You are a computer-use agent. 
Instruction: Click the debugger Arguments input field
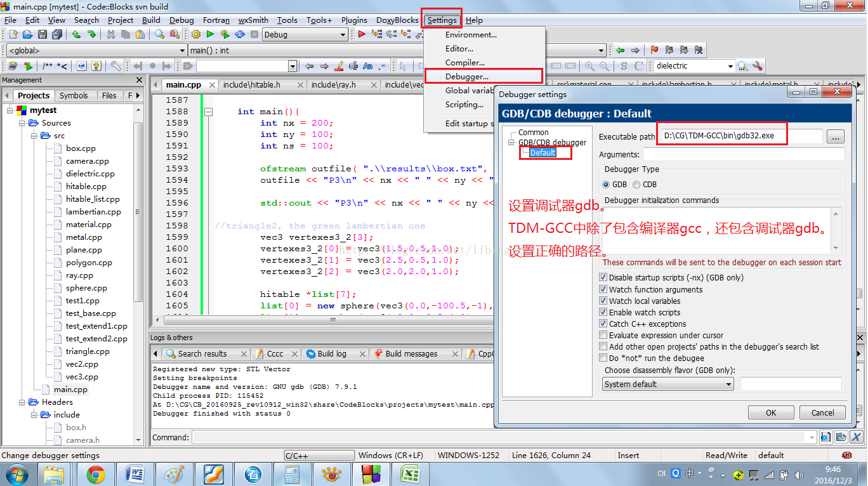(743, 154)
